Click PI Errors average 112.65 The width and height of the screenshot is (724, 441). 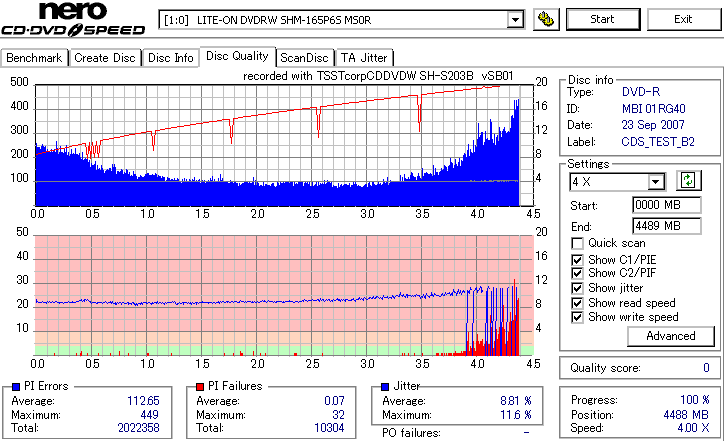pos(143,401)
